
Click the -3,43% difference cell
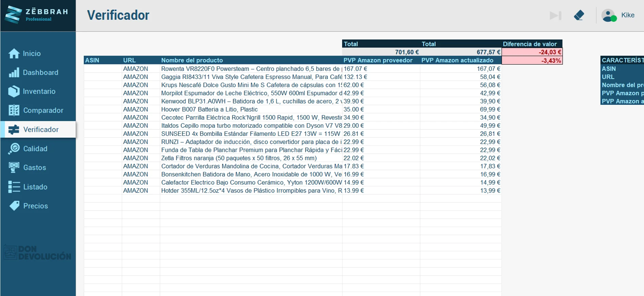point(532,61)
